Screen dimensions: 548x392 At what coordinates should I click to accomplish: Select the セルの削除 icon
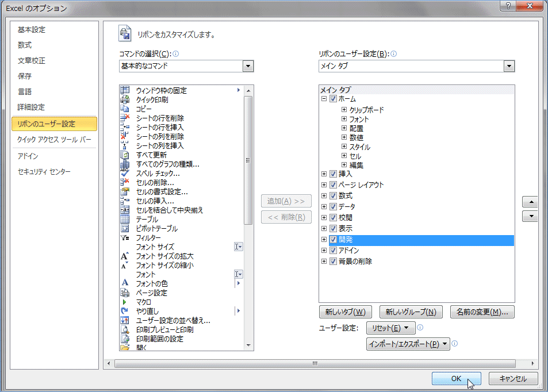click(x=125, y=182)
